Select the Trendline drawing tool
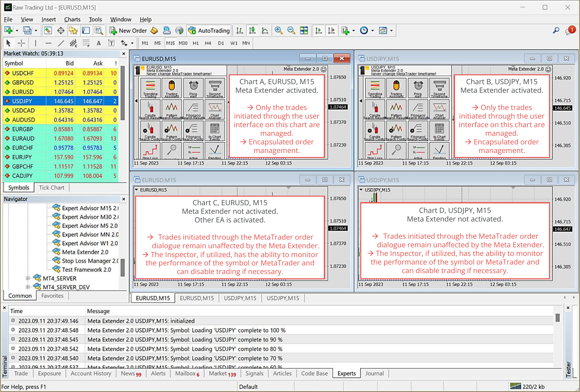 61,43
